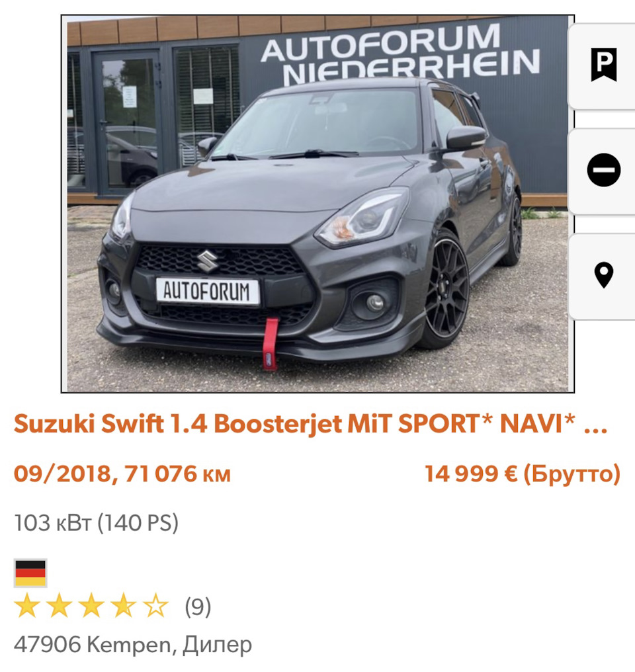Click the fourth half-filled rating star
This screenshot has width=635, height=672.
click(124, 606)
